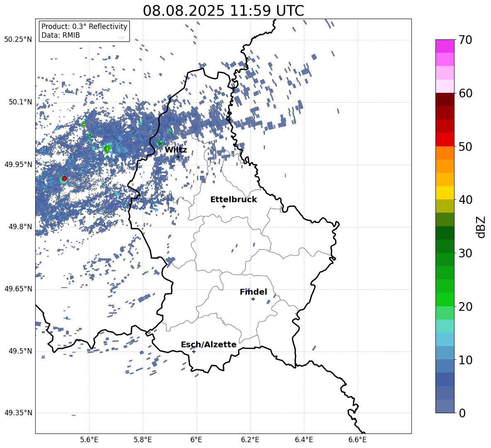The image size is (491, 448).
Task: Click the 49.65°N latitude label
Action: point(18,289)
